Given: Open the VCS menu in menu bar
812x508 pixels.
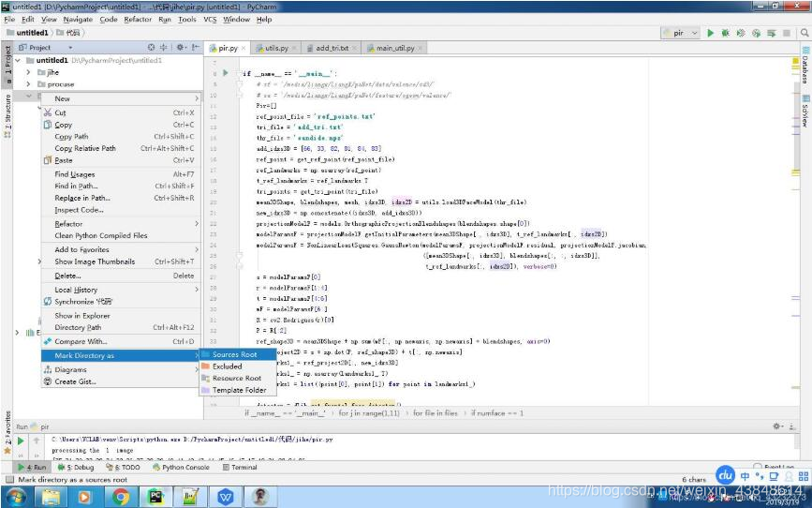Looking at the screenshot, I should point(210,19).
